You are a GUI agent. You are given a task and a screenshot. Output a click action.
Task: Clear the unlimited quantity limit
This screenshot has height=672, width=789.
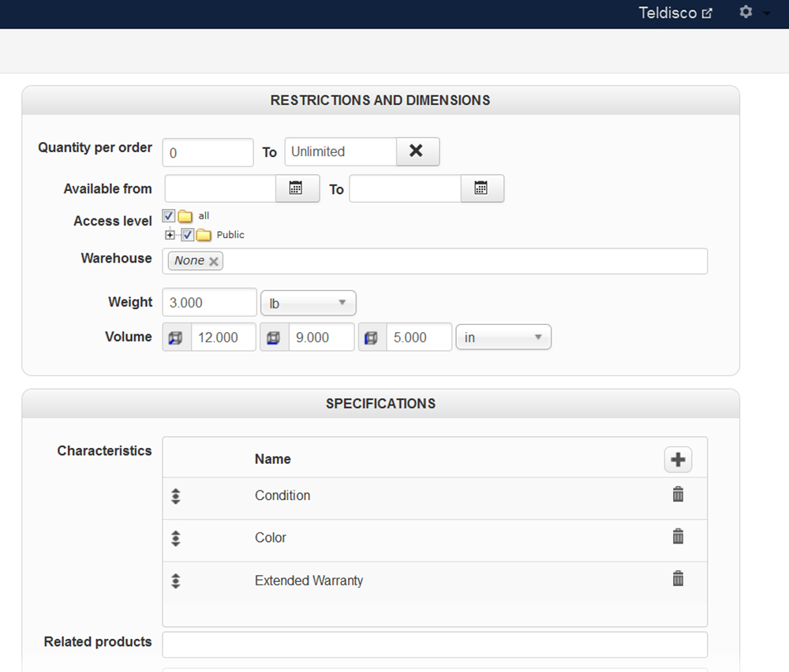pos(417,151)
